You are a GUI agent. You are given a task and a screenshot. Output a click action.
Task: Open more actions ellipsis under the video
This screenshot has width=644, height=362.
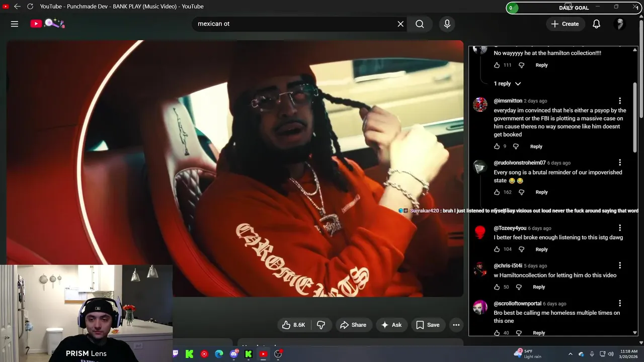(x=456, y=325)
